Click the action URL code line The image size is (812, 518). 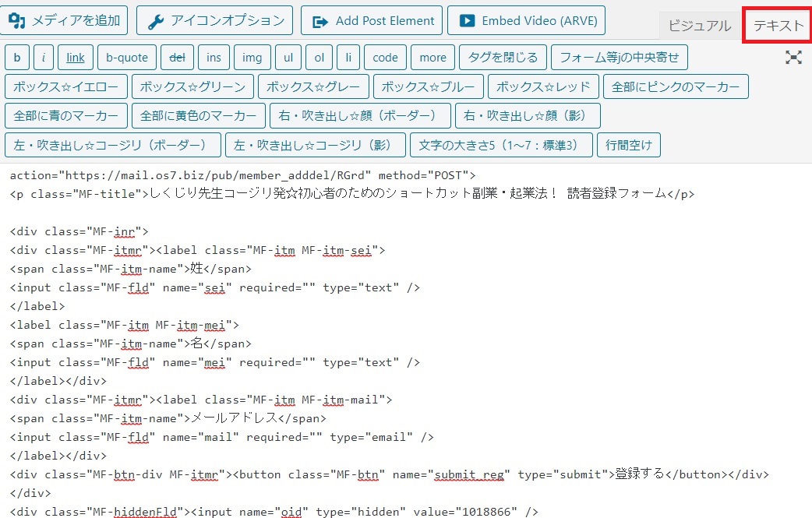pyautogui.click(x=242, y=175)
